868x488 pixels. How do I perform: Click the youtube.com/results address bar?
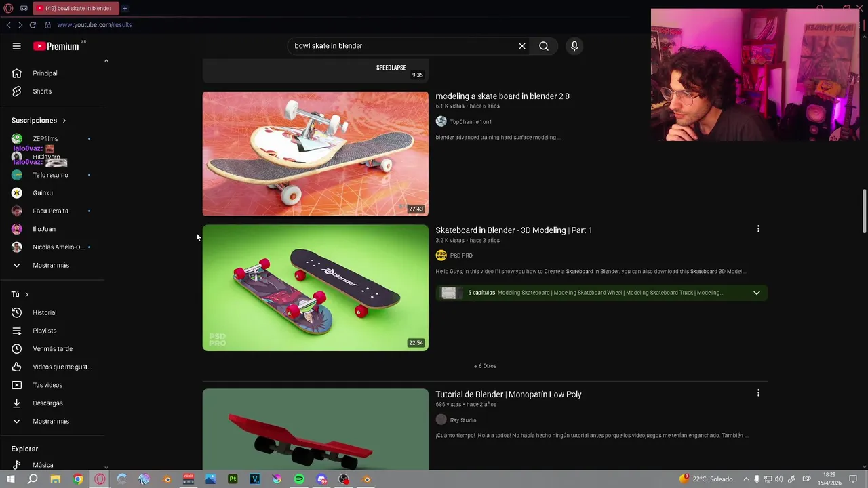(x=94, y=25)
